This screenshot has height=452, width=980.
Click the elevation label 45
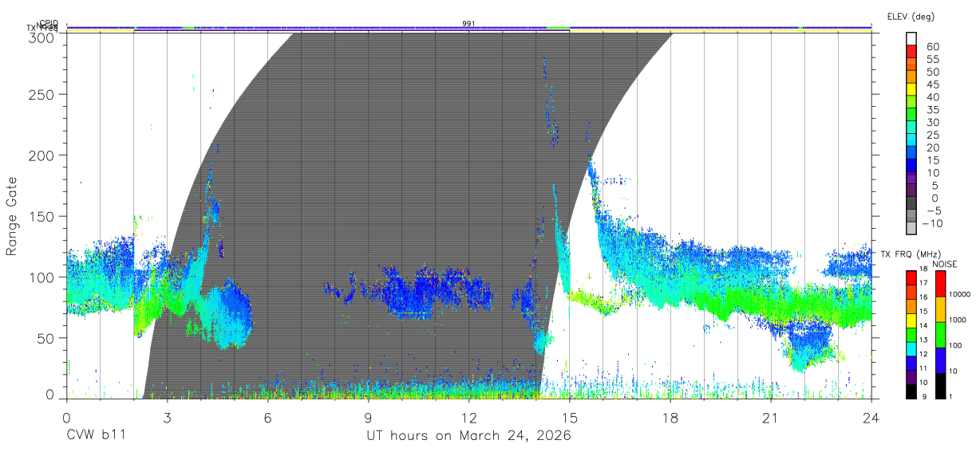pyautogui.click(x=932, y=85)
